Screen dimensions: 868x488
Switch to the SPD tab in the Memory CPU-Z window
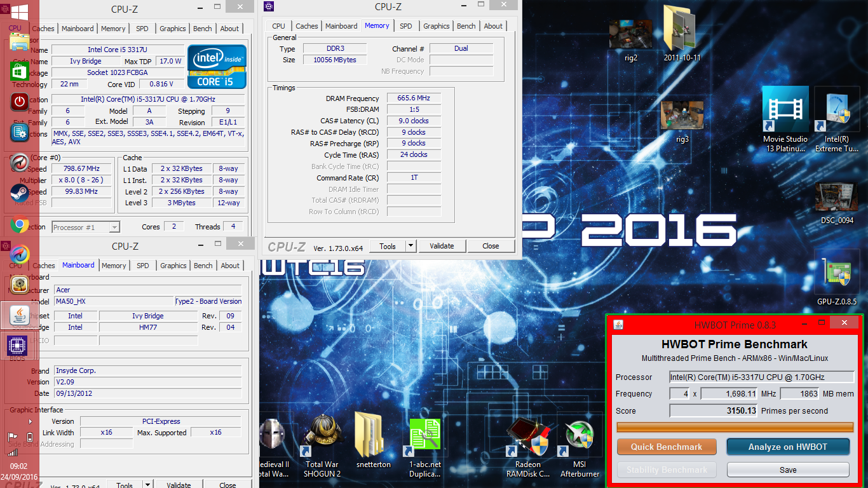pyautogui.click(x=405, y=26)
